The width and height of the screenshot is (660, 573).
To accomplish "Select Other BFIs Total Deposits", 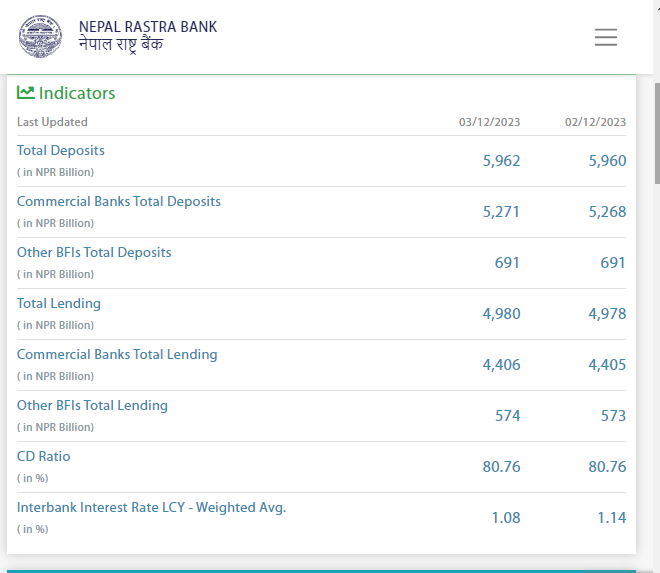I will click(94, 252).
